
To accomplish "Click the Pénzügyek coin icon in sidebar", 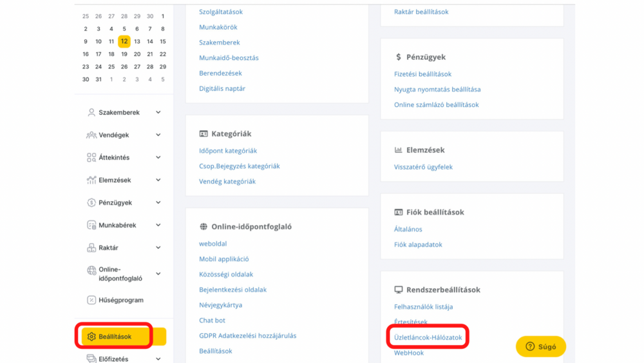I will (x=91, y=202).
